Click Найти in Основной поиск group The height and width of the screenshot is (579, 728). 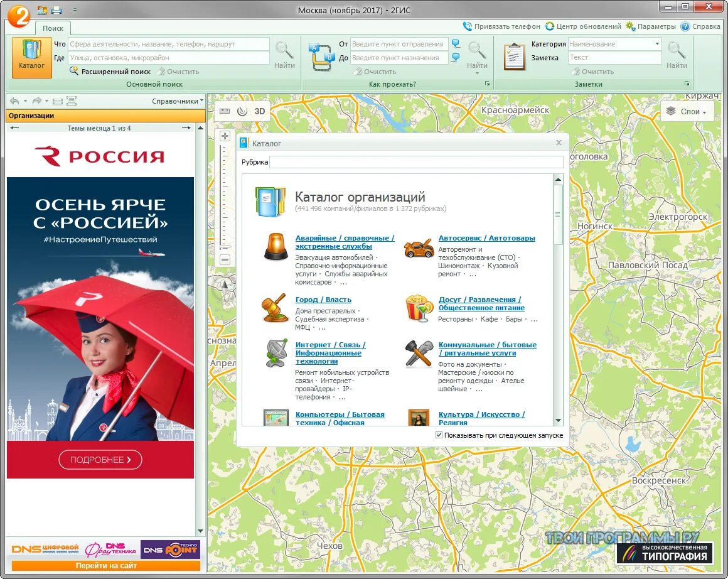[284, 55]
